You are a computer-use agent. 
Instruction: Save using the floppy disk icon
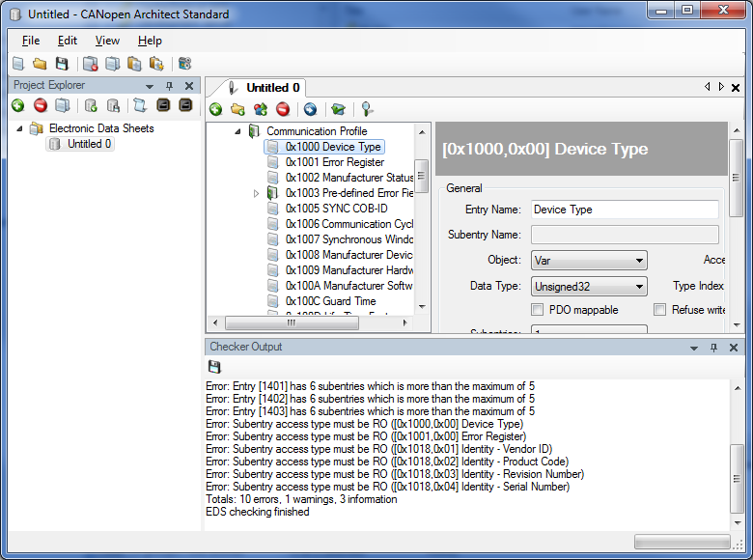(x=62, y=64)
